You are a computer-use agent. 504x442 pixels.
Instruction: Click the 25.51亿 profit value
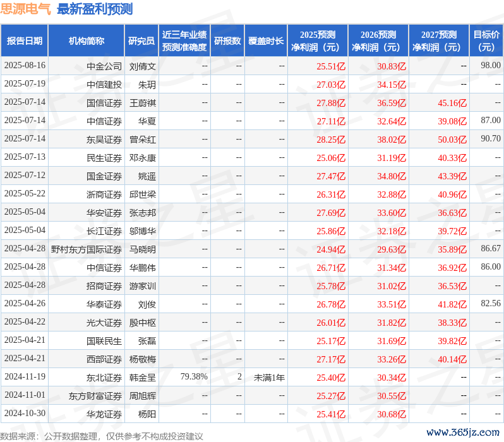point(331,66)
